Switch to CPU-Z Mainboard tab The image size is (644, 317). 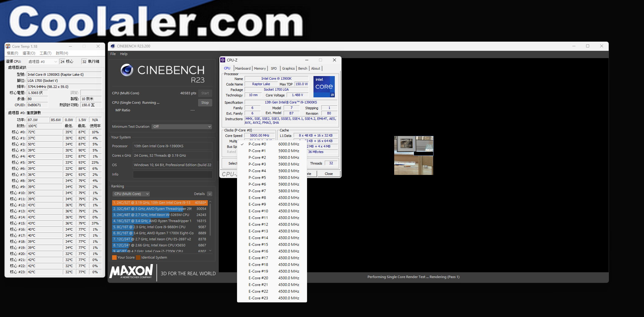click(243, 68)
